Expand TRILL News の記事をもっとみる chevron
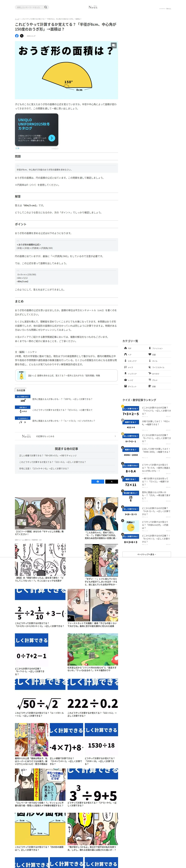The width and height of the screenshot is (186, 868). coord(115,436)
